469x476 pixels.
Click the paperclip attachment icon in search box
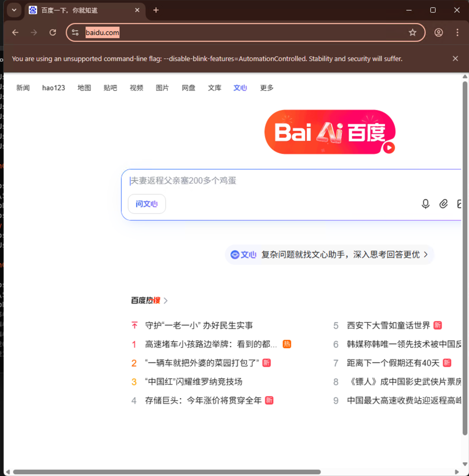click(443, 204)
